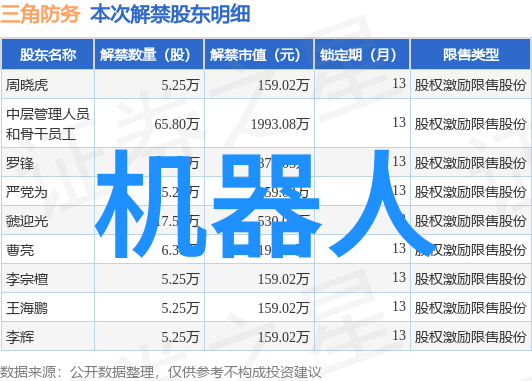Viewport: 532px width, 381px height.
Task: Click shareholder name 严党为
Action: tap(27, 192)
